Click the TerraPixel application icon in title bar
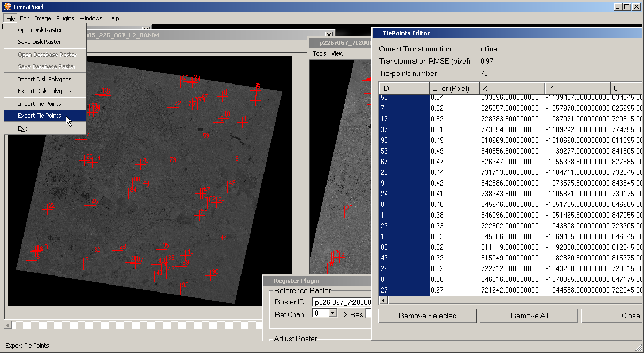644x353 pixels. pyautogui.click(x=7, y=7)
